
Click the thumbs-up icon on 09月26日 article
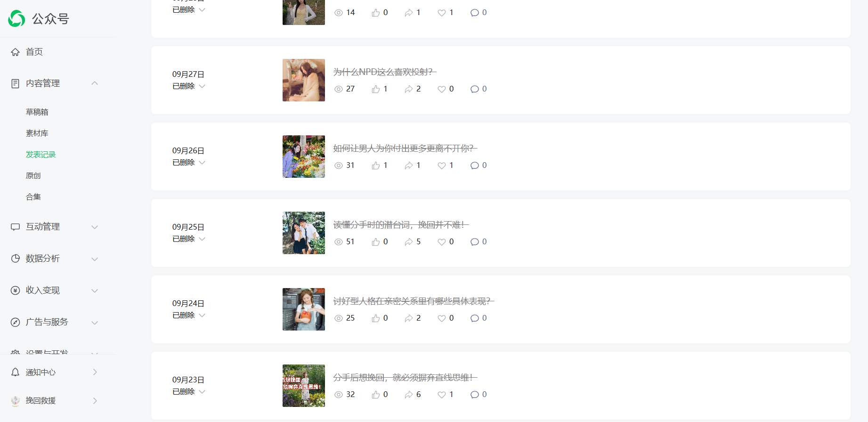[376, 165]
